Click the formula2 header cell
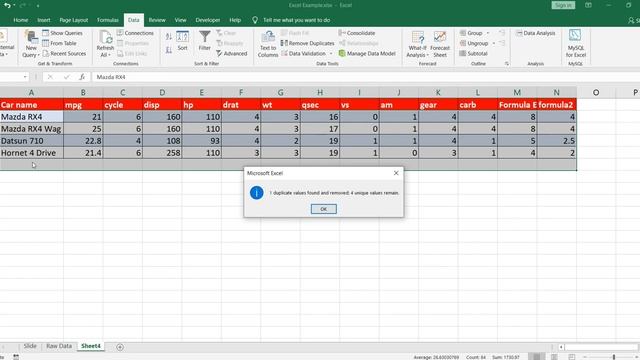Screen dimensions: 640x360 [x=556, y=105]
